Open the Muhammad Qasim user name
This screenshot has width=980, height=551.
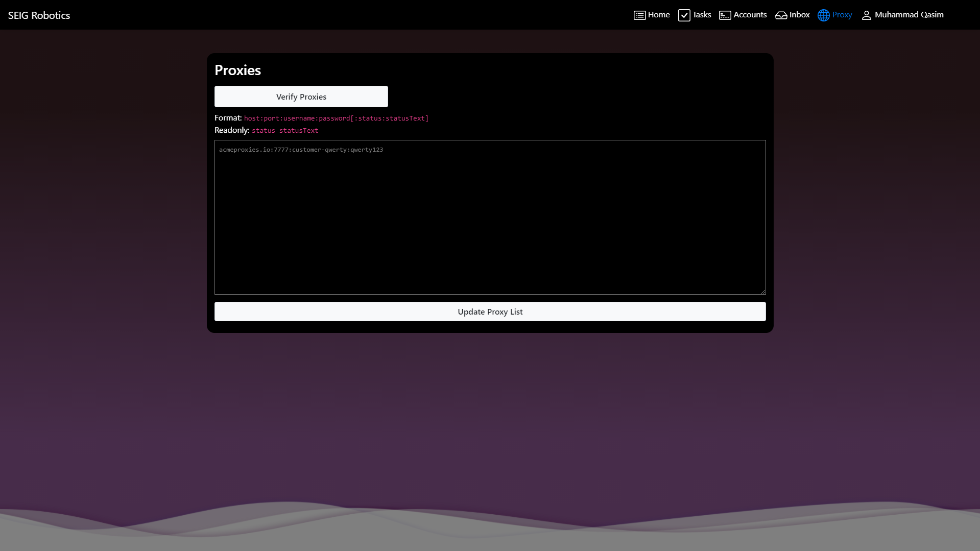(909, 15)
